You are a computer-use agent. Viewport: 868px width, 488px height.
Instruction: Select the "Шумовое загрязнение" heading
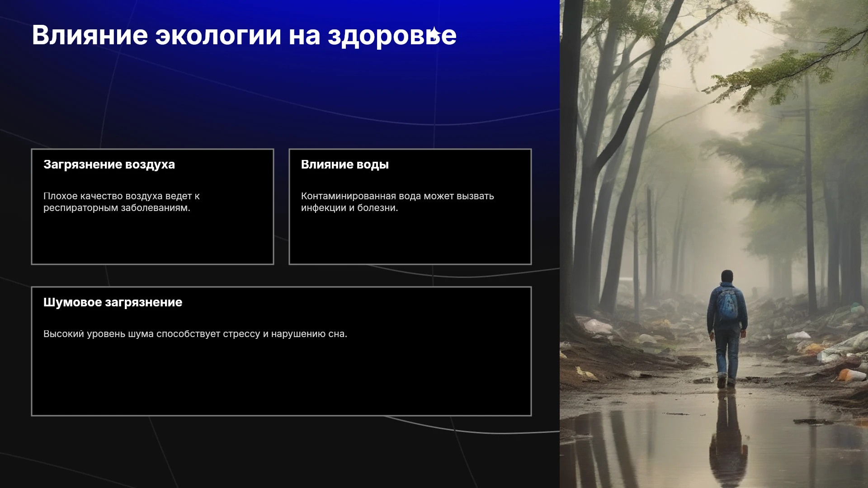pos(113,302)
